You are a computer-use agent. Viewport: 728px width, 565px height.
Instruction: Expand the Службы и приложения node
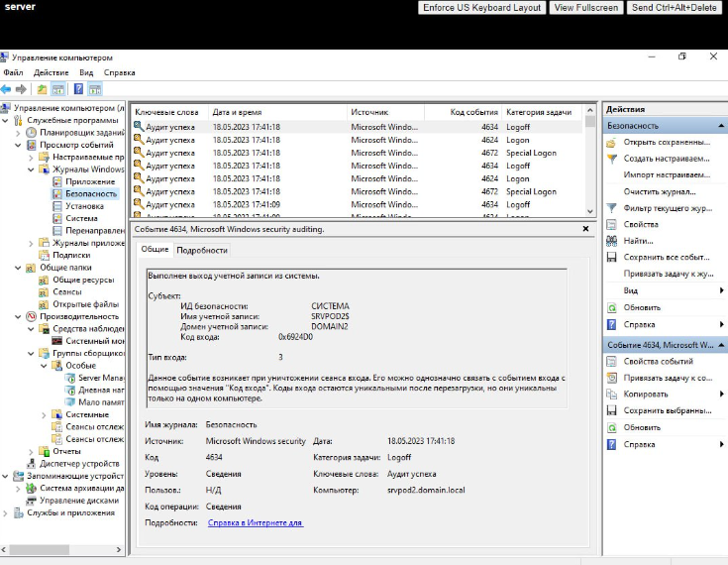[5, 513]
